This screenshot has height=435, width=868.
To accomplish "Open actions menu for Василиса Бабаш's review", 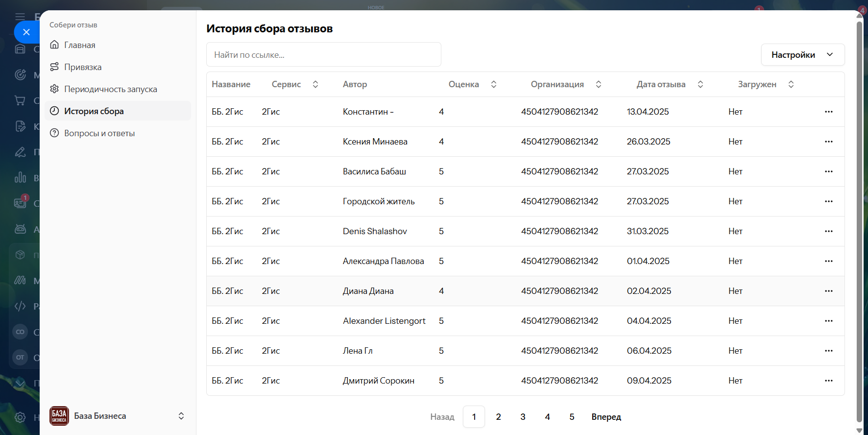I will [829, 171].
